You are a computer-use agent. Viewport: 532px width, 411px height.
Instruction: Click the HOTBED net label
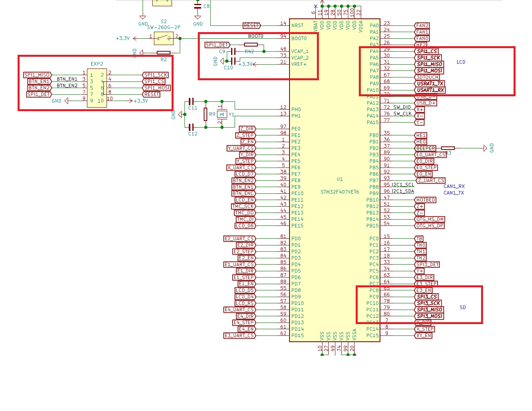coord(425,200)
